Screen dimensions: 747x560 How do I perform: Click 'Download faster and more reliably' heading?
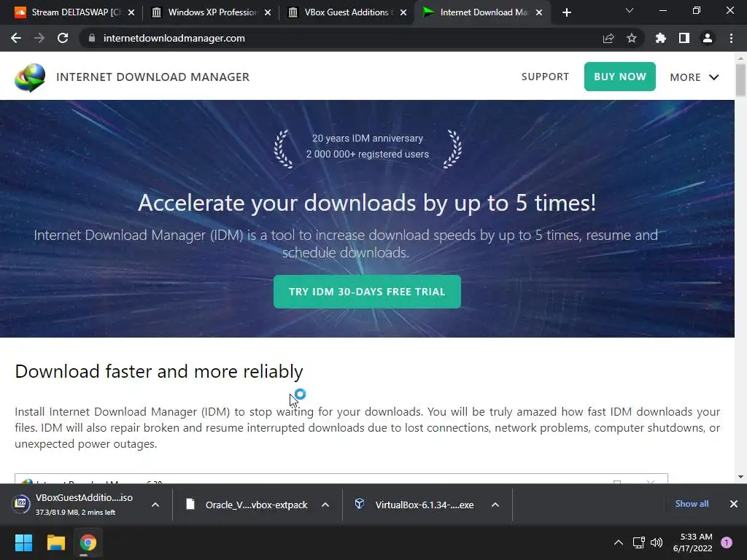[158, 371]
